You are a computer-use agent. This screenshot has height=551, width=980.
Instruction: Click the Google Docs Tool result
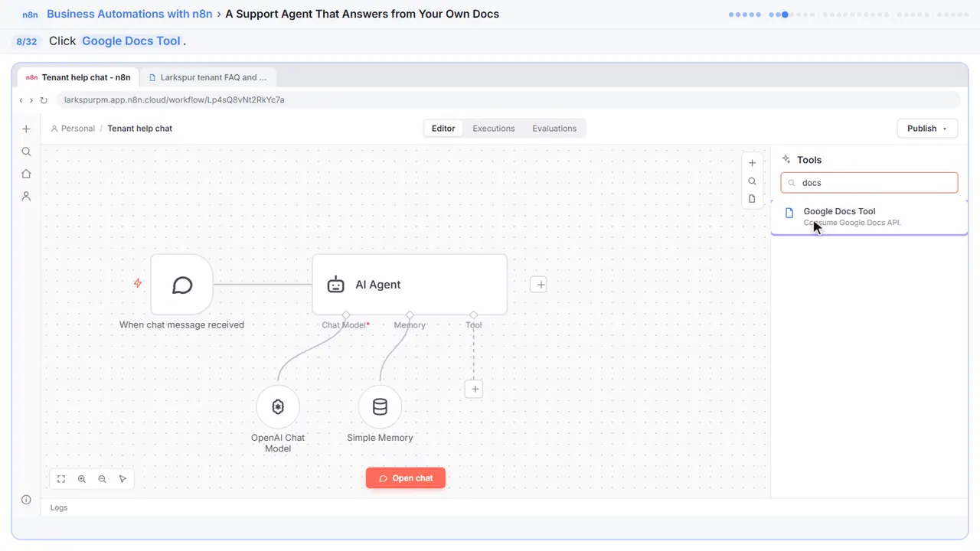[869, 217]
